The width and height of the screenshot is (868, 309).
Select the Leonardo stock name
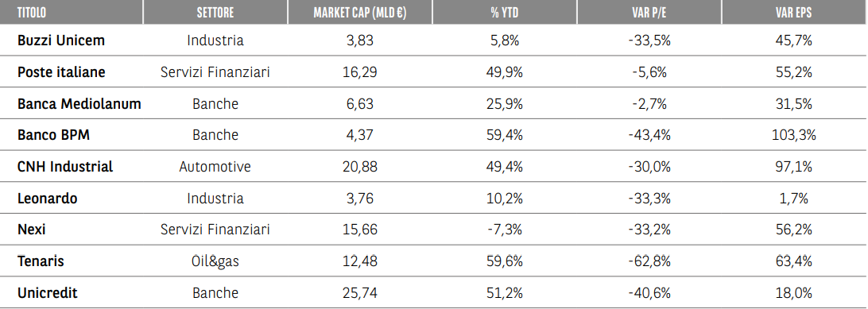pyautogui.click(x=47, y=198)
